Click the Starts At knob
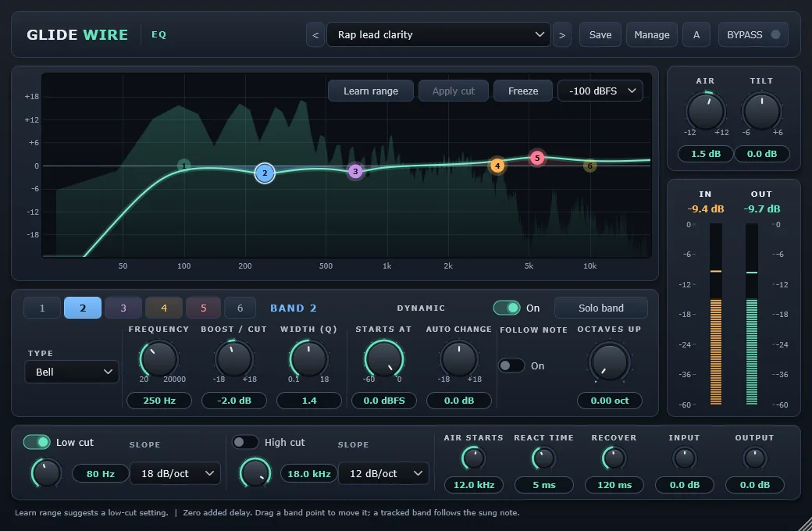Viewport: 812px width, 531px height. point(383,359)
